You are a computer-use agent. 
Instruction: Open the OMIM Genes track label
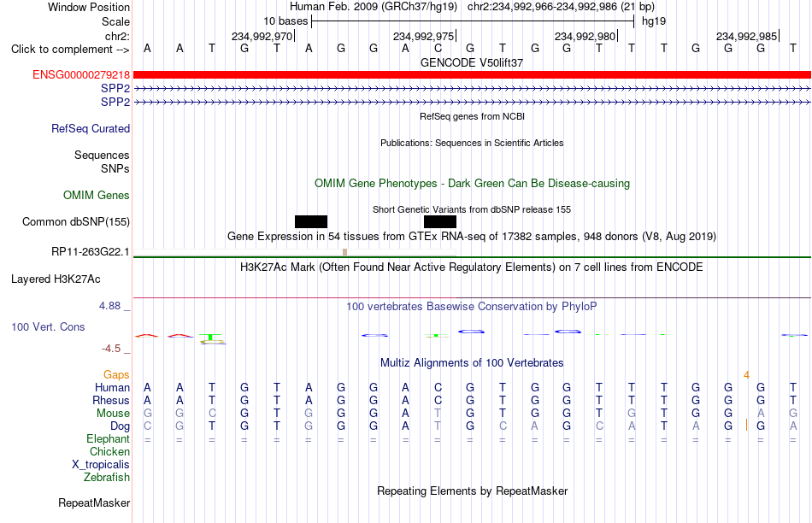click(97, 195)
